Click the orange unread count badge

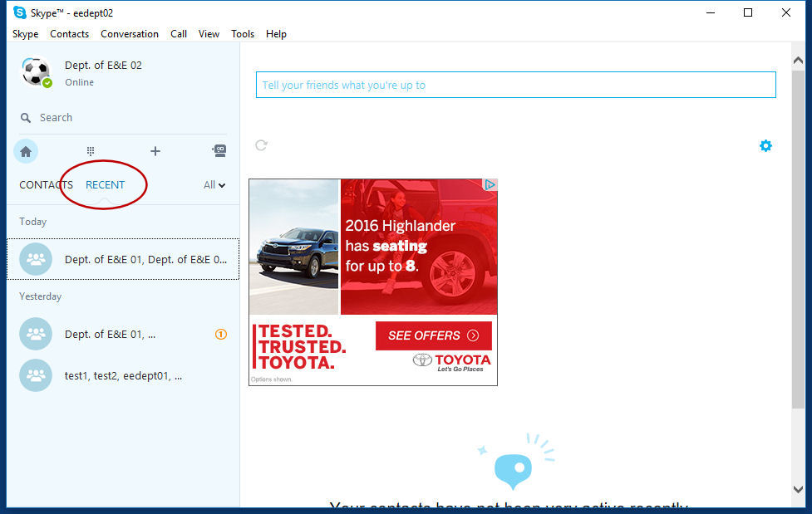[x=221, y=335]
